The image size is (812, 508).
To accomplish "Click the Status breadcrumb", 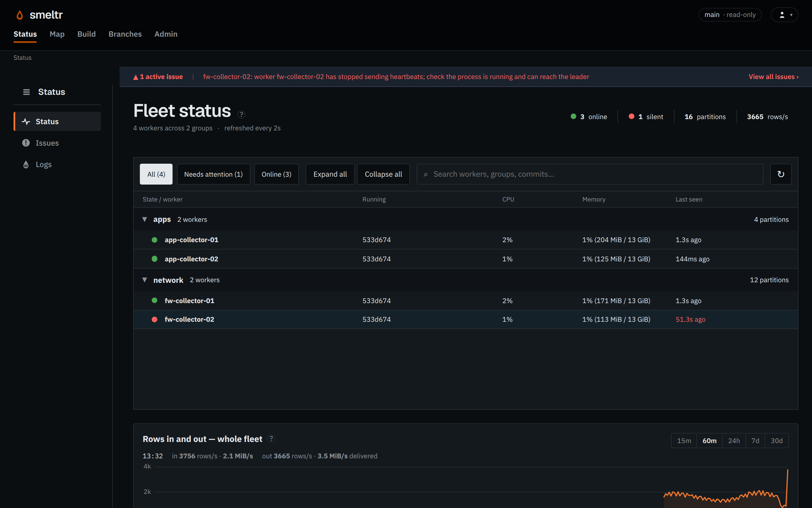I will click(23, 58).
